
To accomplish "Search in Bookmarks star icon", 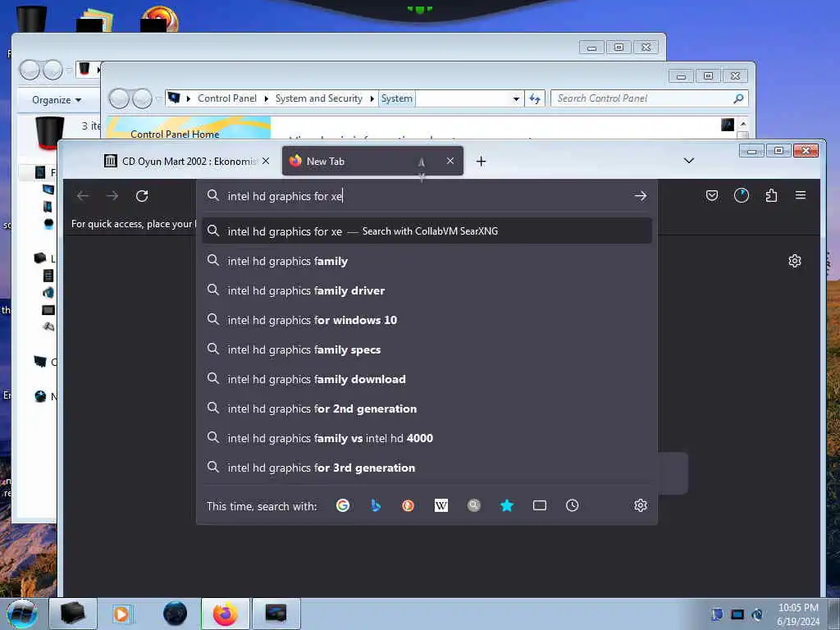I will point(507,505).
